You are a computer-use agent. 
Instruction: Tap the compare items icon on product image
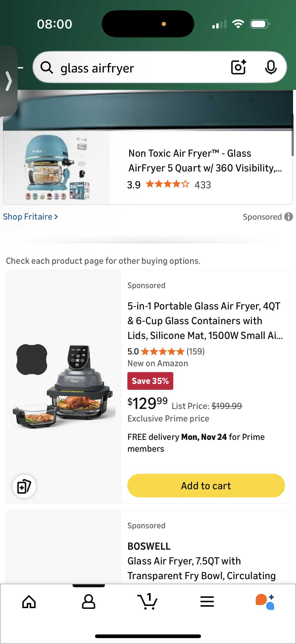pyautogui.click(x=24, y=486)
